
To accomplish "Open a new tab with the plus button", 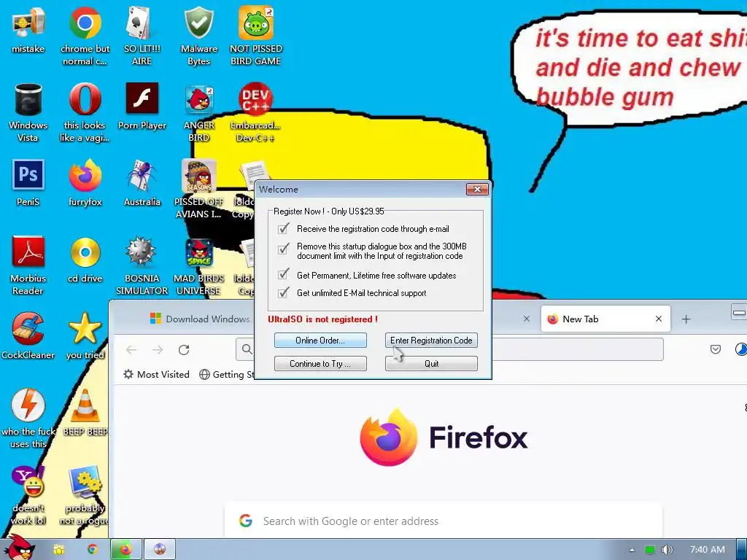I will click(686, 319).
